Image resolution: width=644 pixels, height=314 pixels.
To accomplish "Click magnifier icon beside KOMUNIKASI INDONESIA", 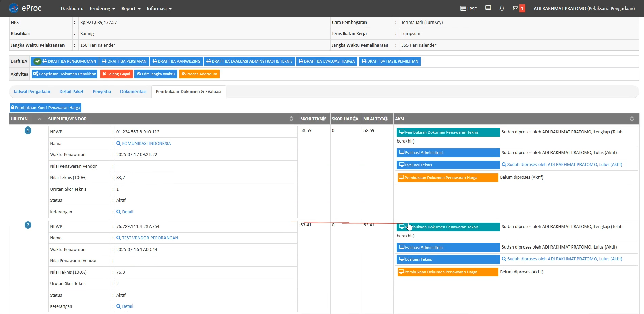I will 118,144.
